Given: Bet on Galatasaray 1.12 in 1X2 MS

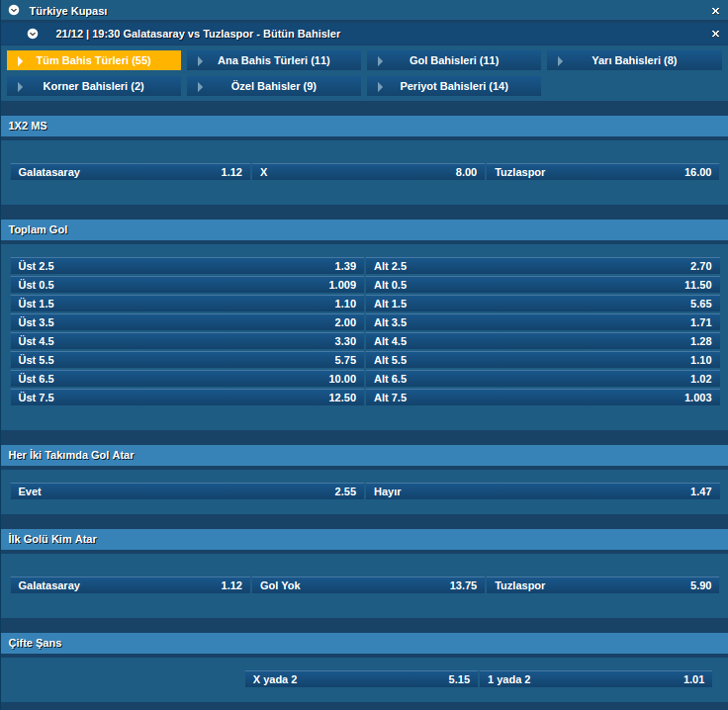Looking at the screenshot, I should coord(131,172).
